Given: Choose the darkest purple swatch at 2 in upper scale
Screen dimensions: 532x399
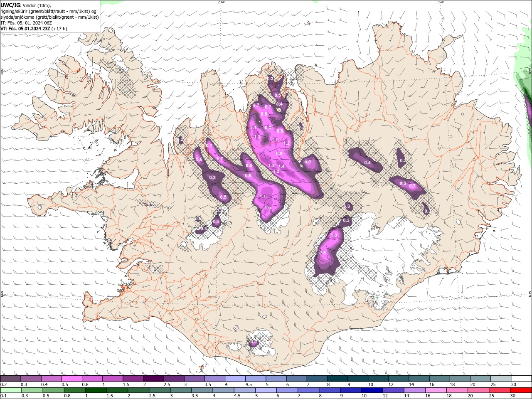Looking at the screenshot, I should pos(153,379).
